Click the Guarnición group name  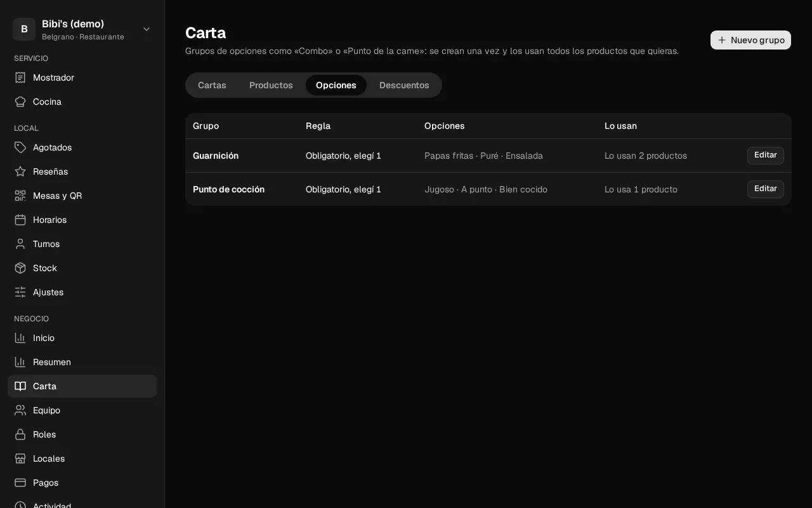point(216,156)
